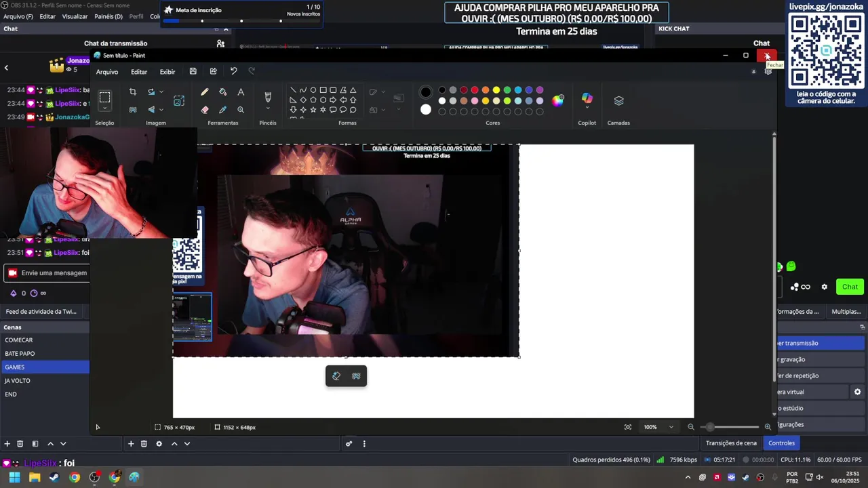
Task: Select the GAMES scene in OBS
Action: click(x=45, y=367)
